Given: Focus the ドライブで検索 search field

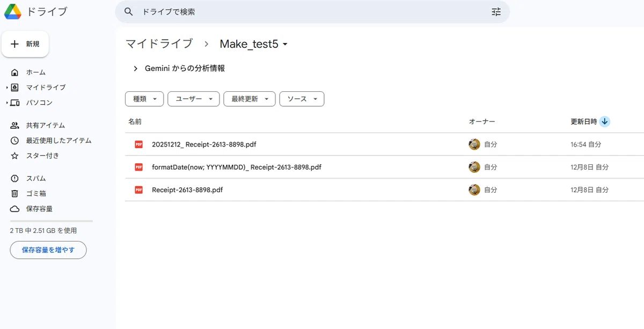Looking at the screenshot, I should (x=312, y=12).
